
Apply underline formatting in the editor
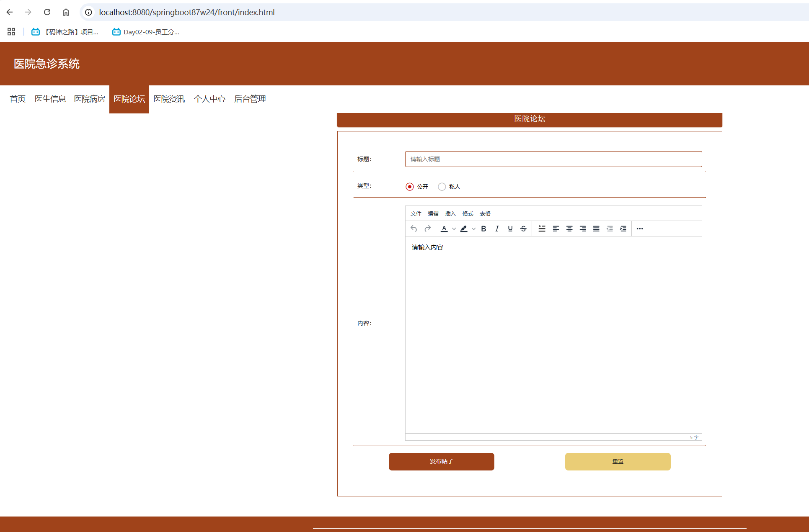pyautogui.click(x=510, y=229)
